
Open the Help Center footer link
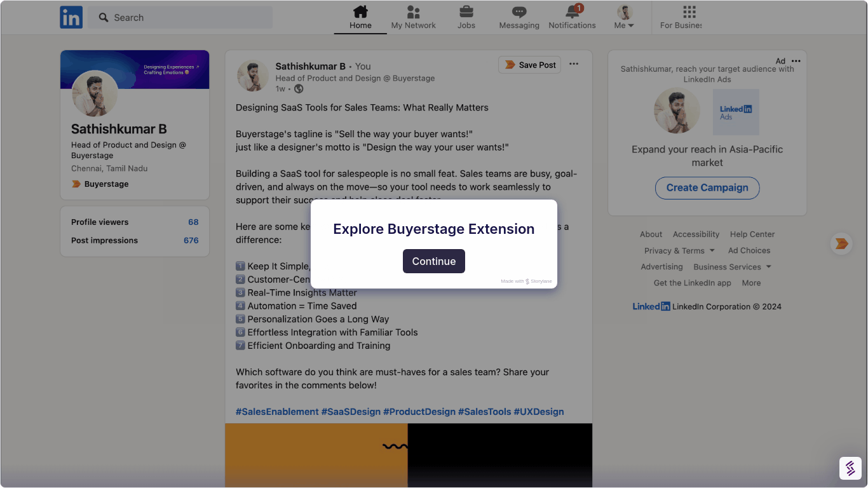pos(752,234)
